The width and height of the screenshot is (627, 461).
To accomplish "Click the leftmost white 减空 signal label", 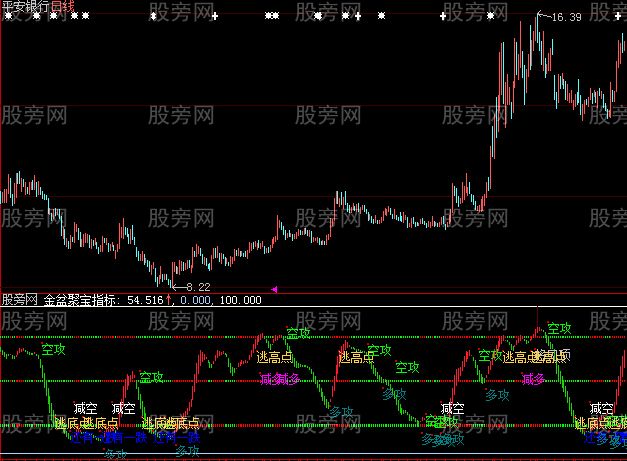I will pos(84,408).
